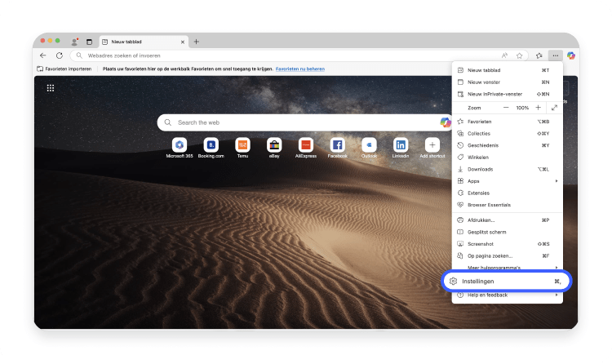Reload the page with refresh icon

(60, 55)
